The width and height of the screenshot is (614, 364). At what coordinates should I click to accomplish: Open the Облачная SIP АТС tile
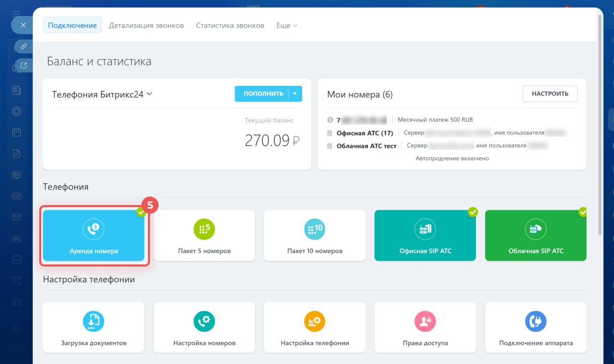point(535,235)
